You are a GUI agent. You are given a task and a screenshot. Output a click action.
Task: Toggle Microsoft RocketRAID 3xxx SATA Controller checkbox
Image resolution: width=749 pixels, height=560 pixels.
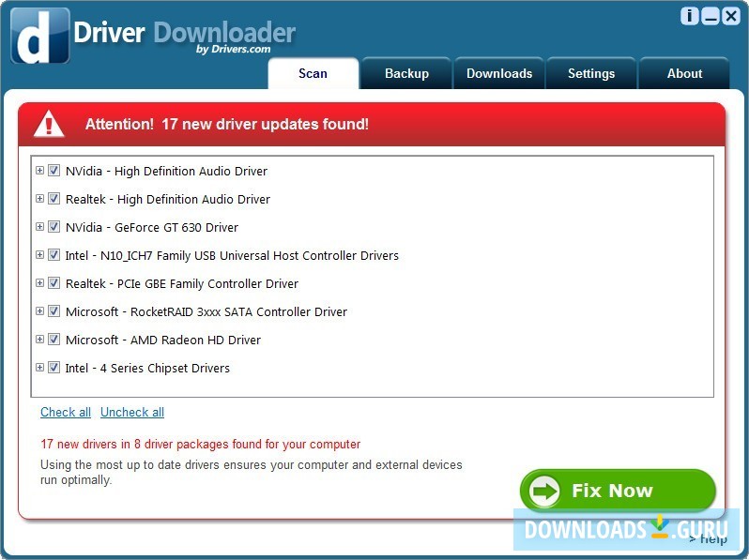pos(54,311)
